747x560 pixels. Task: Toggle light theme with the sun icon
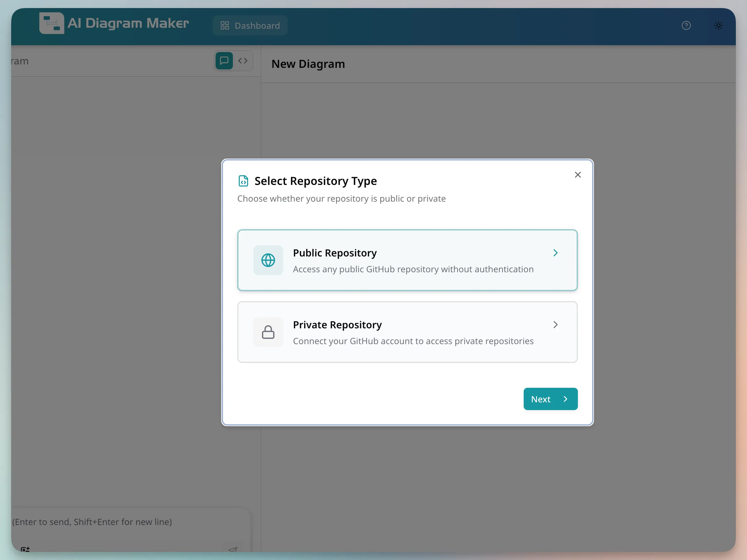point(718,25)
